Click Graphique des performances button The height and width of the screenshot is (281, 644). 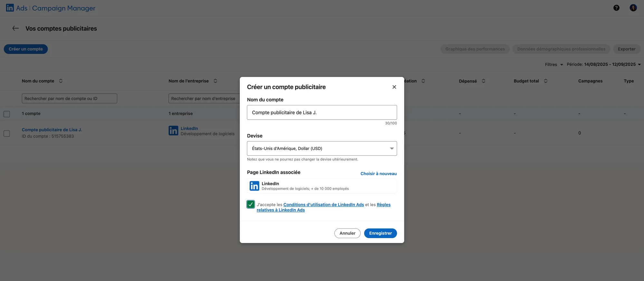point(475,49)
